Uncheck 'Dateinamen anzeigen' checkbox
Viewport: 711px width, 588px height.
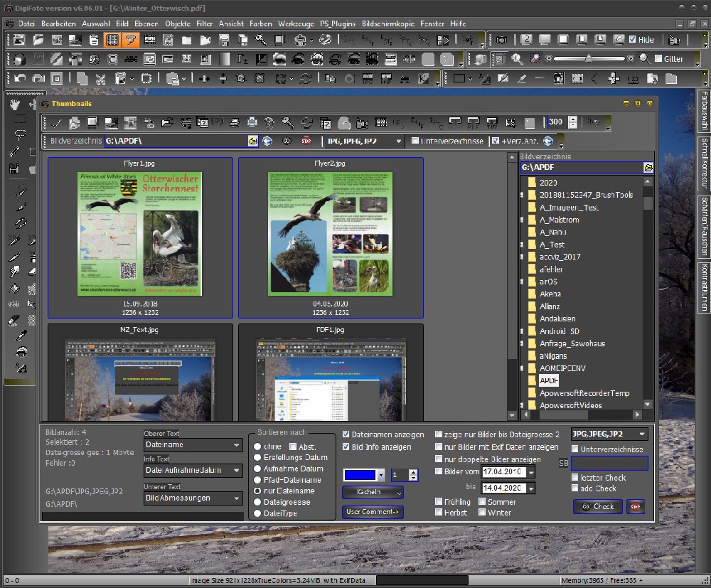tap(346, 434)
